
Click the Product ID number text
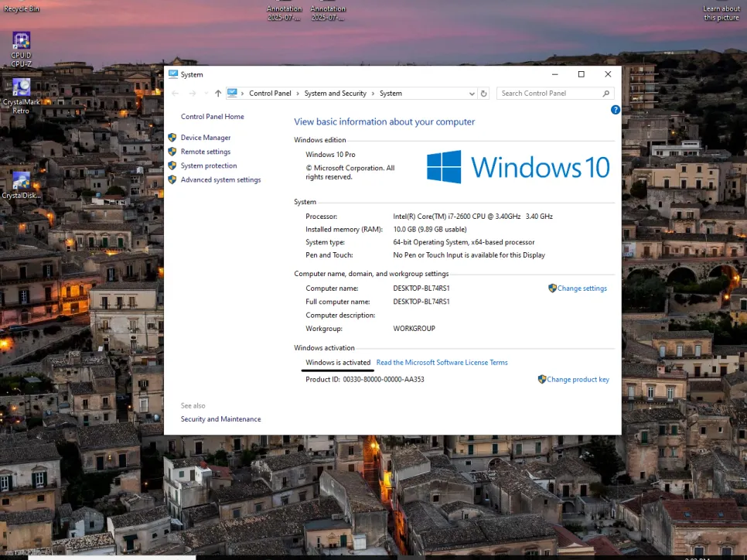click(384, 379)
